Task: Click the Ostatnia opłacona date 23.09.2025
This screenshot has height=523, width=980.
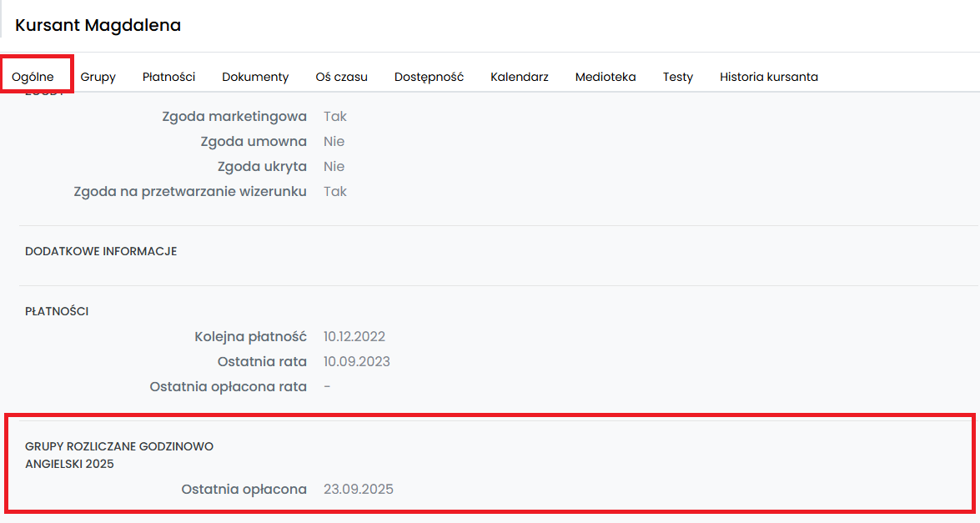Action: click(358, 490)
